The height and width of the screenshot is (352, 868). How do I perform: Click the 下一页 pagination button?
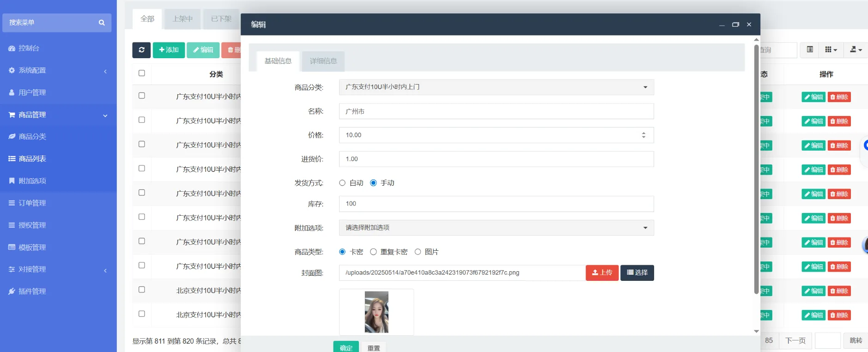(795, 340)
